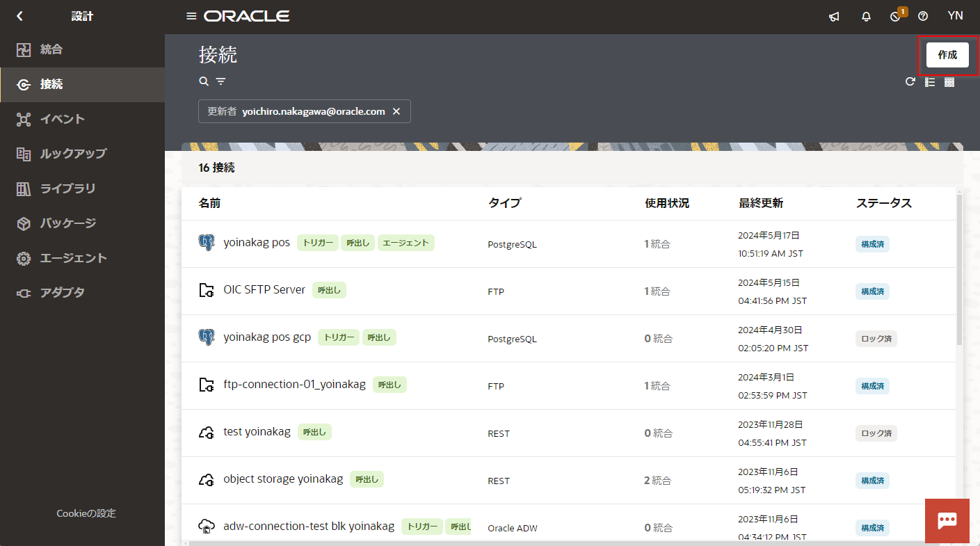Open the announcements megaphone icon

834,17
